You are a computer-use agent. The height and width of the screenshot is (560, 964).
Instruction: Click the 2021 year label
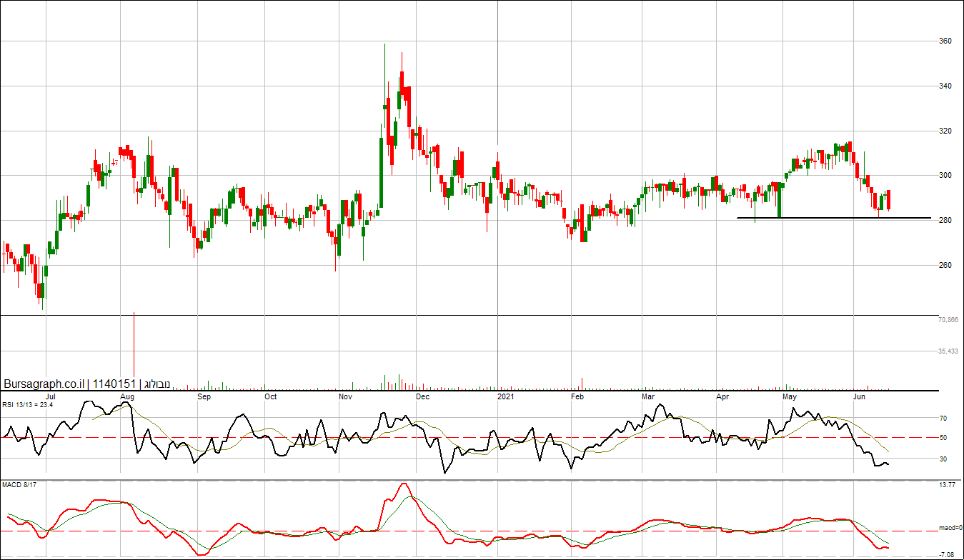pyautogui.click(x=505, y=396)
